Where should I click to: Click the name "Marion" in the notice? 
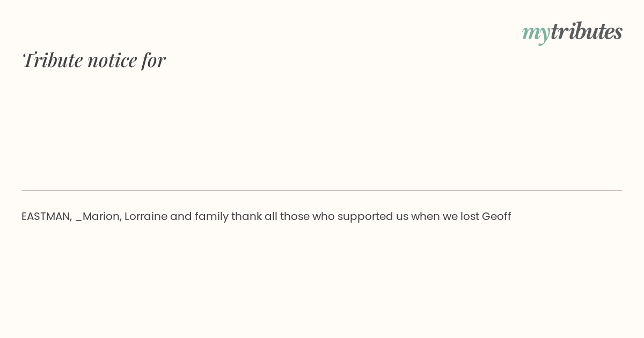101,216
